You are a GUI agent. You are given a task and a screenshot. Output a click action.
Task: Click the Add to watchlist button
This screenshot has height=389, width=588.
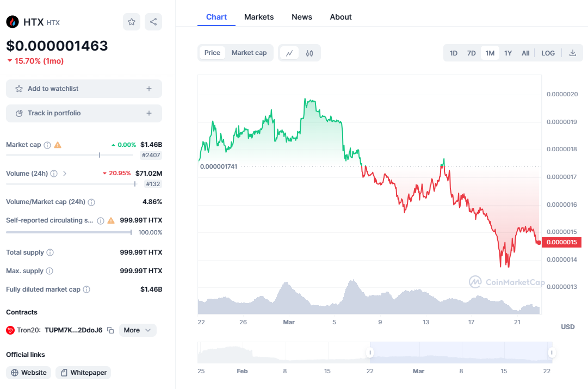click(84, 89)
